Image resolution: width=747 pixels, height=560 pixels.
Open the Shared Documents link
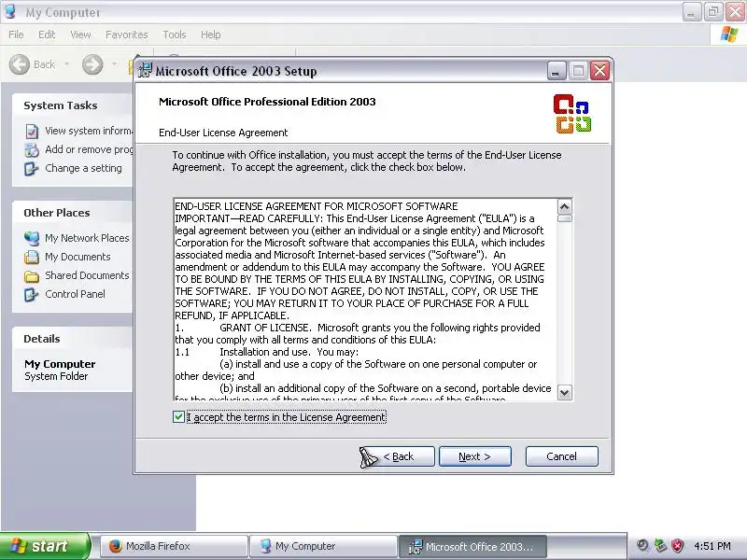point(87,275)
